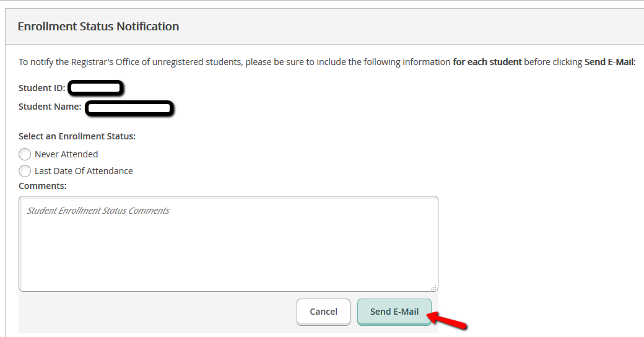644x337 pixels.
Task: Click bold 'Send E-Mail' in the instructions
Action: [x=609, y=62]
